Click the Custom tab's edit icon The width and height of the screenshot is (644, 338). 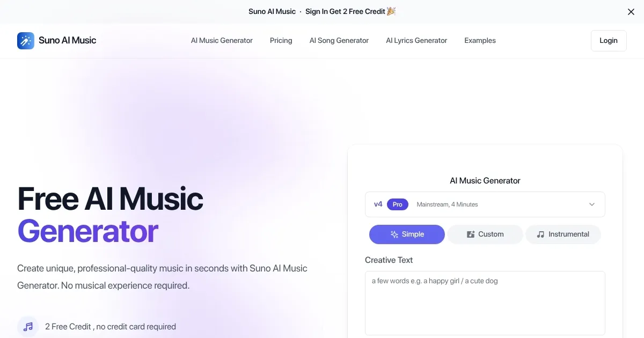pyautogui.click(x=471, y=234)
